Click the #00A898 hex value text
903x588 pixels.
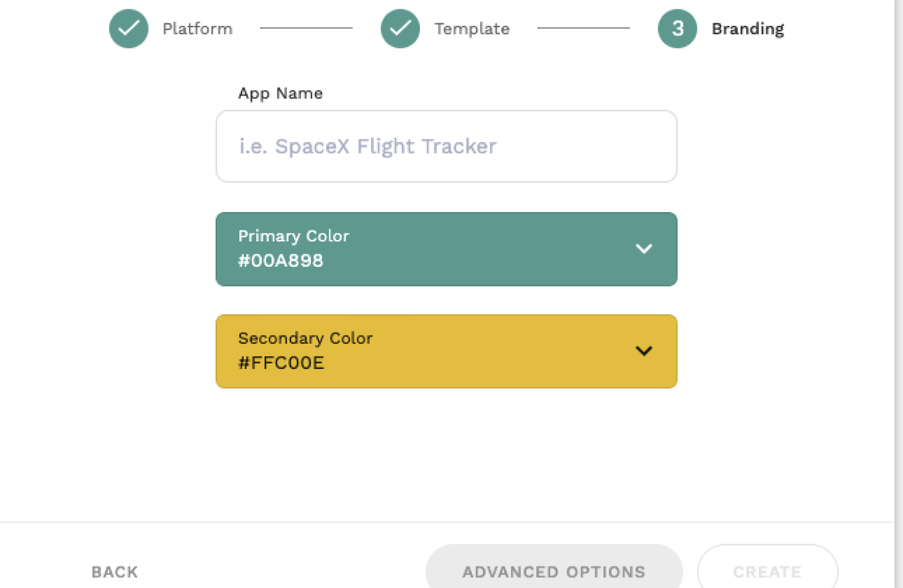point(281,261)
